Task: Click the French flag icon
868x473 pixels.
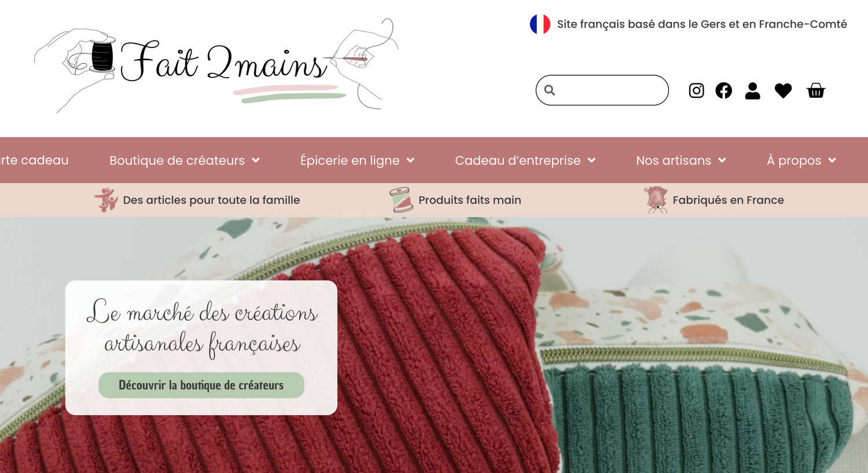Action: pos(540,24)
